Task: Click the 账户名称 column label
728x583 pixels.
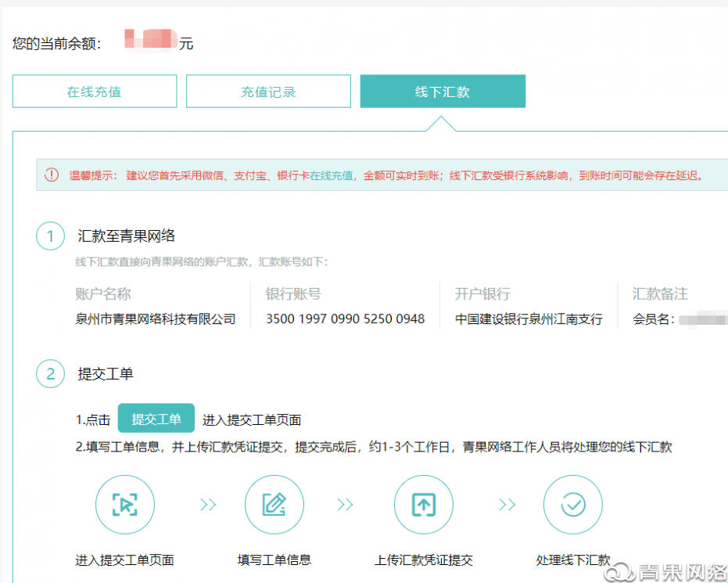Action: (103, 294)
